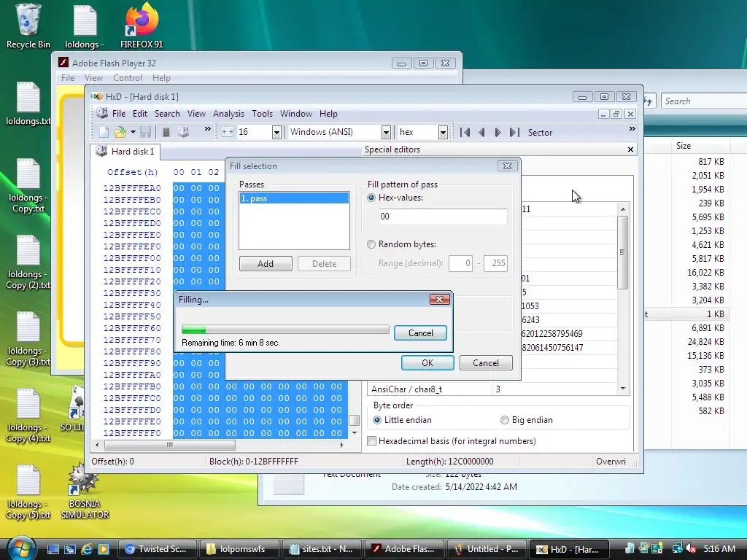Go to last sector icon
The image size is (747, 560).
tap(514, 132)
